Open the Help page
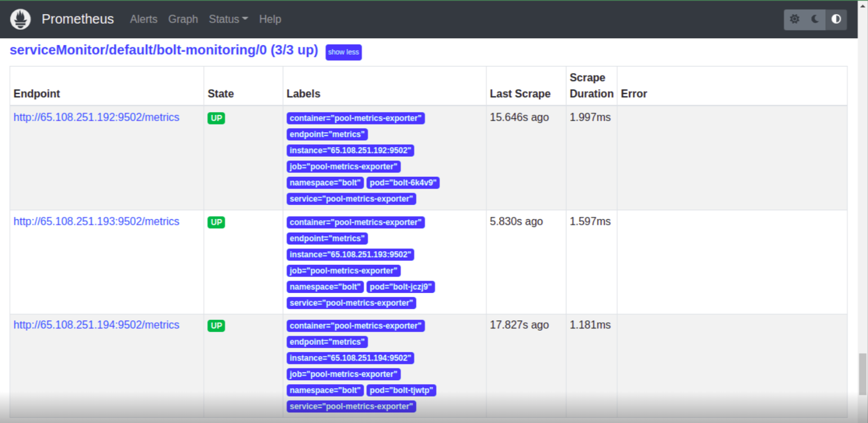The height and width of the screenshot is (423, 868). click(x=270, y=19)
